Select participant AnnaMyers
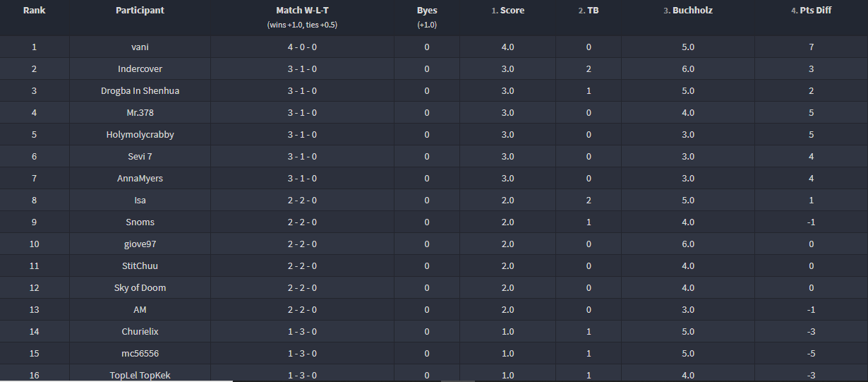Screen dimensions: 868x382 coord(140,179)
